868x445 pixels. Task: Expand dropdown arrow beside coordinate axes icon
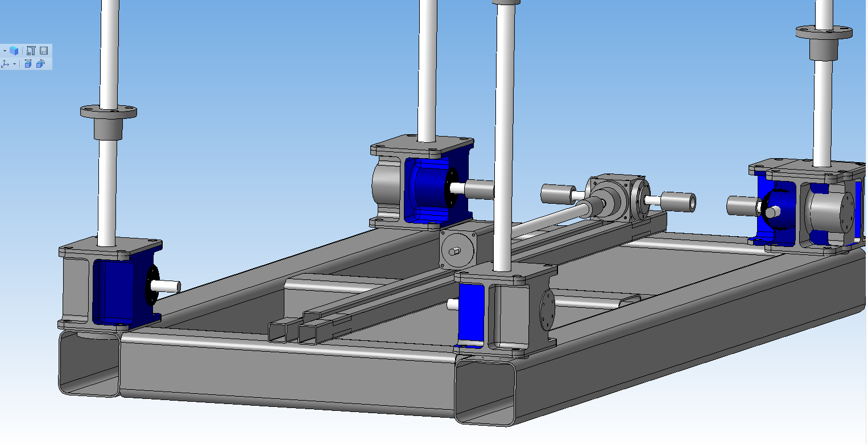click(15, 64)
